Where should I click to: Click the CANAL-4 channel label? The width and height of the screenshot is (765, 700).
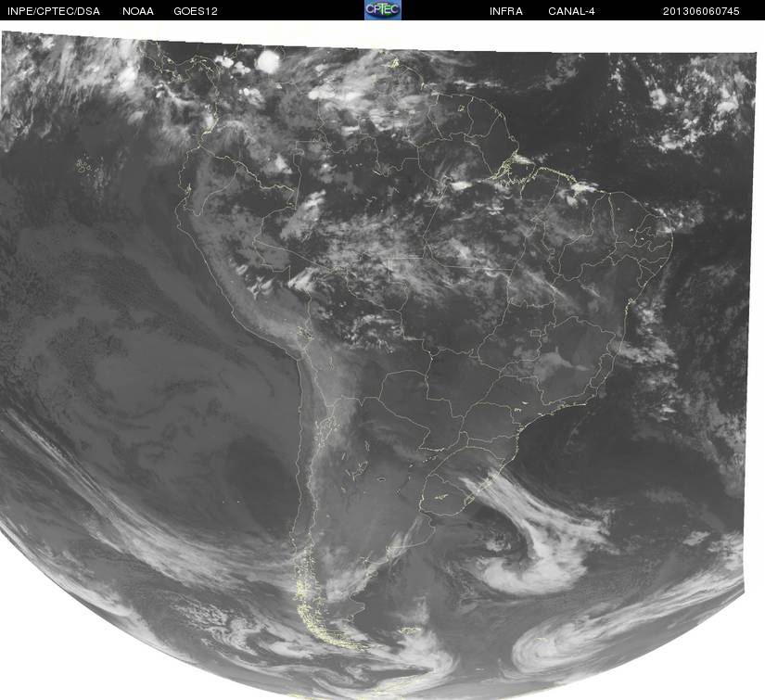click(x=571, y=11)
